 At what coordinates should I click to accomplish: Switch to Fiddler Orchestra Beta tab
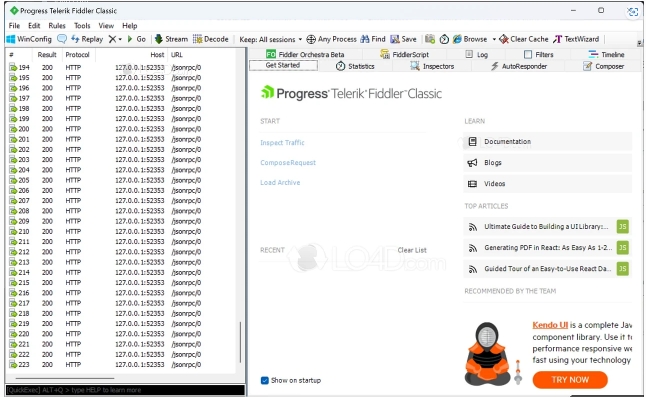[305, 54]
